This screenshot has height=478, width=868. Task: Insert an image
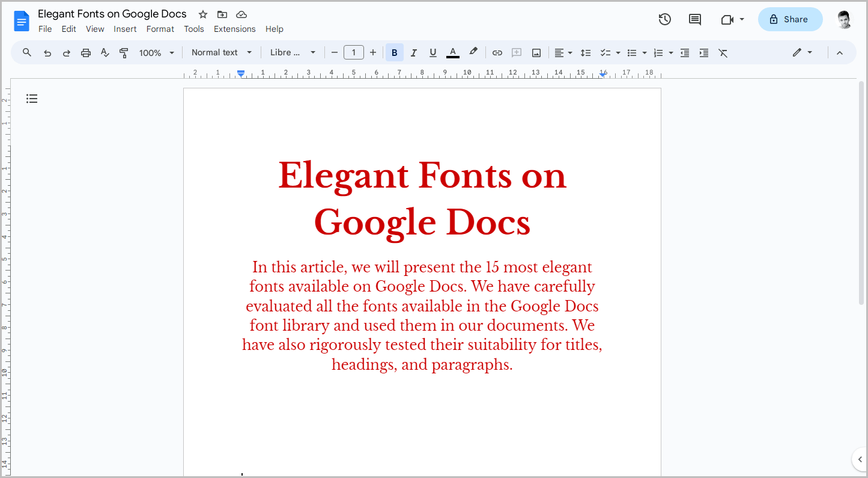coord(535,52)
